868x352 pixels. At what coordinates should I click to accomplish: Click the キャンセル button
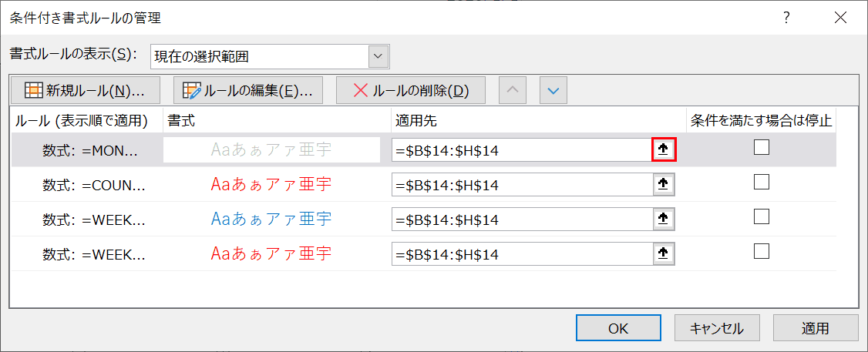(x=717, y=328)
